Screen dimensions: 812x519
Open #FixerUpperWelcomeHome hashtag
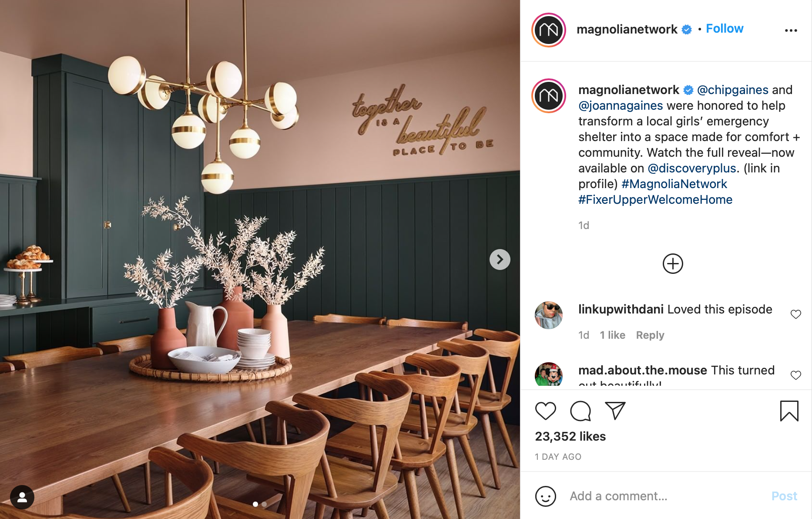655,199
